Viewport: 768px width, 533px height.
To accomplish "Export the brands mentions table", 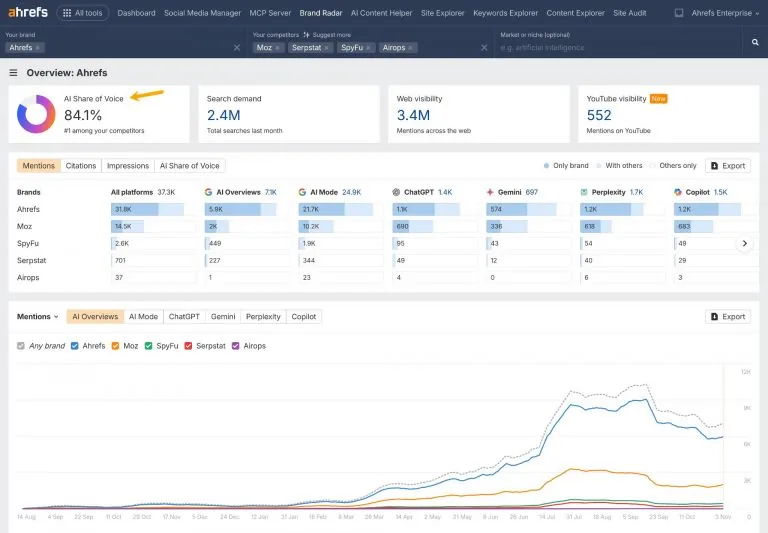I will pos(728,166).
